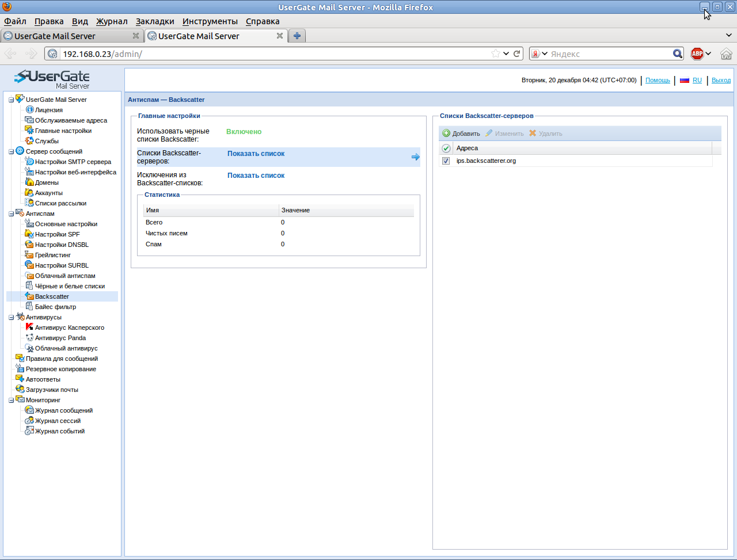
Task: Click the blue arrow next to Backscatter server lists
Action: click(416, 157)
